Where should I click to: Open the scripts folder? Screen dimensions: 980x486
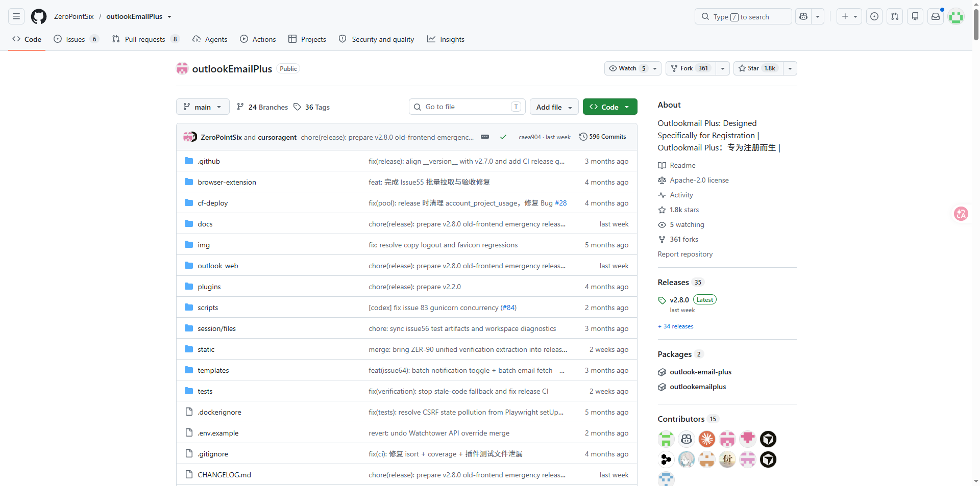click(x=208, y=308)
